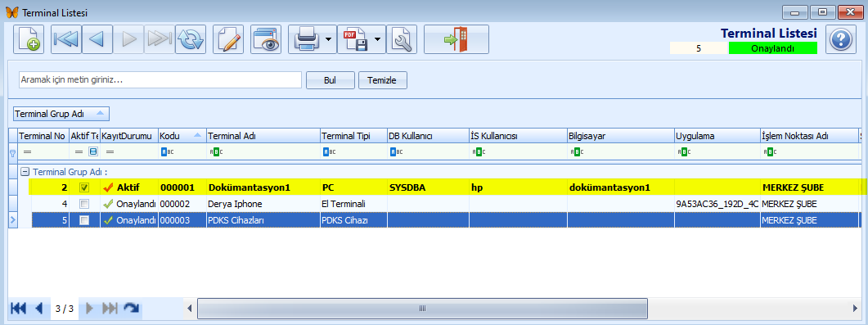Click horizontal scrollbar thumb

click(x=422, y=308)
